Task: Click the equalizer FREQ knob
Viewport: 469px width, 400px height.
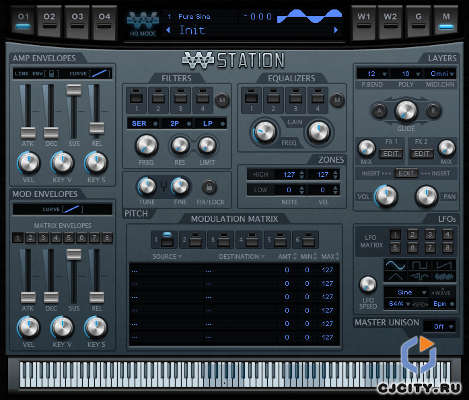Action: (265, 131)
